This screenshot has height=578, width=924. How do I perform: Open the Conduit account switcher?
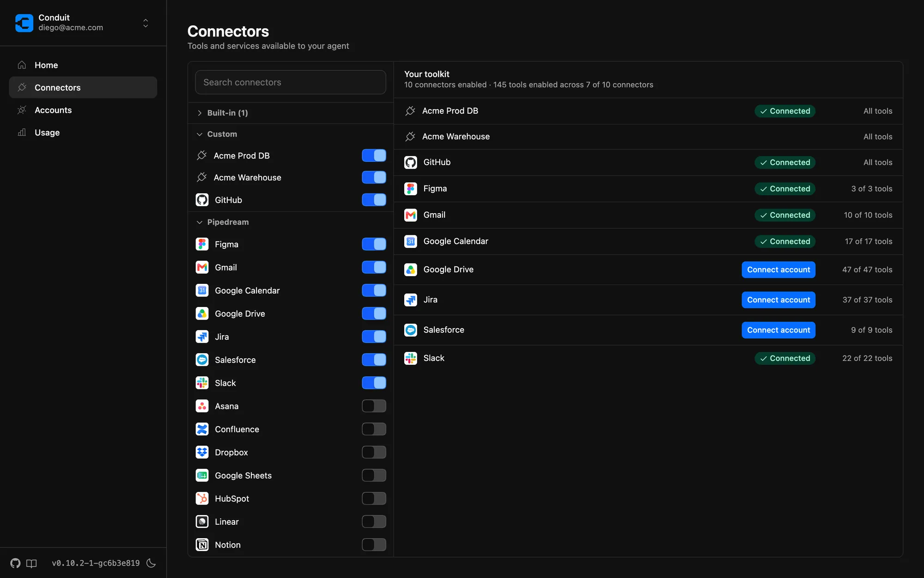tap(146, 23)
